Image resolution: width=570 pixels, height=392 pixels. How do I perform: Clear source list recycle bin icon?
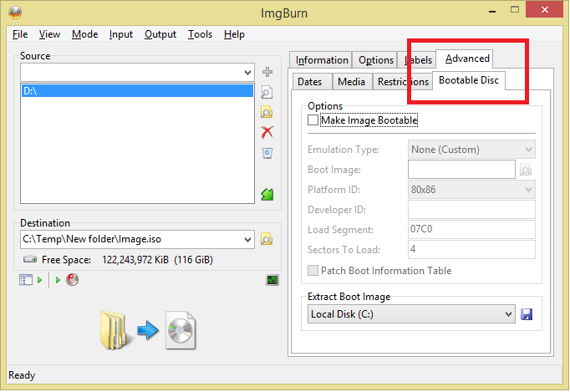click(267, 153)
